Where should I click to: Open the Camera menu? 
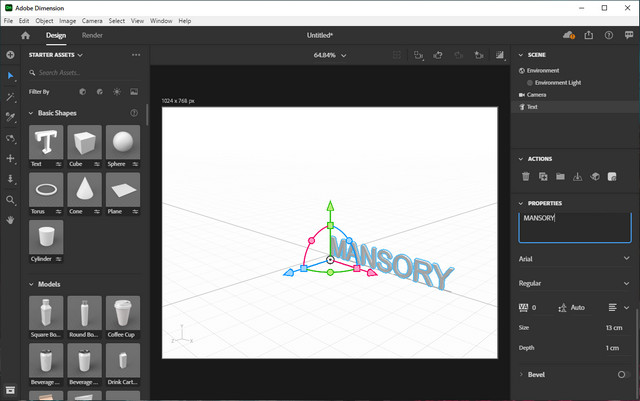coord(92,21)
